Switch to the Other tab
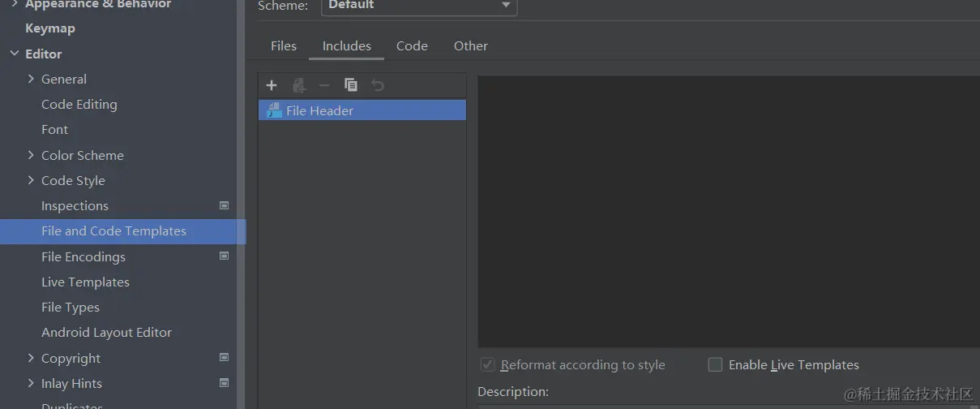 (471, 46)
